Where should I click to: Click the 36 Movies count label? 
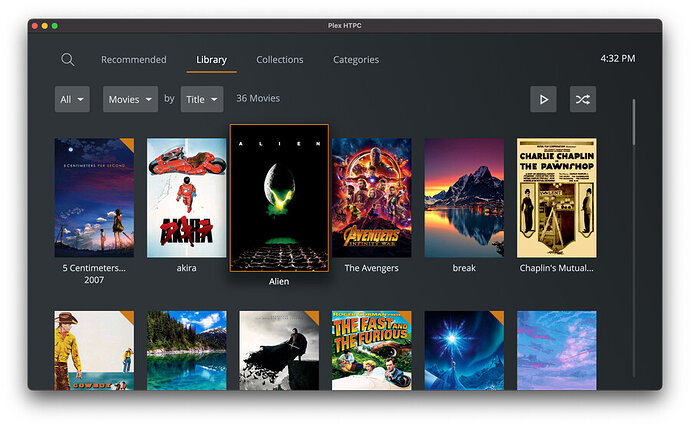click(x=258, y=98)
